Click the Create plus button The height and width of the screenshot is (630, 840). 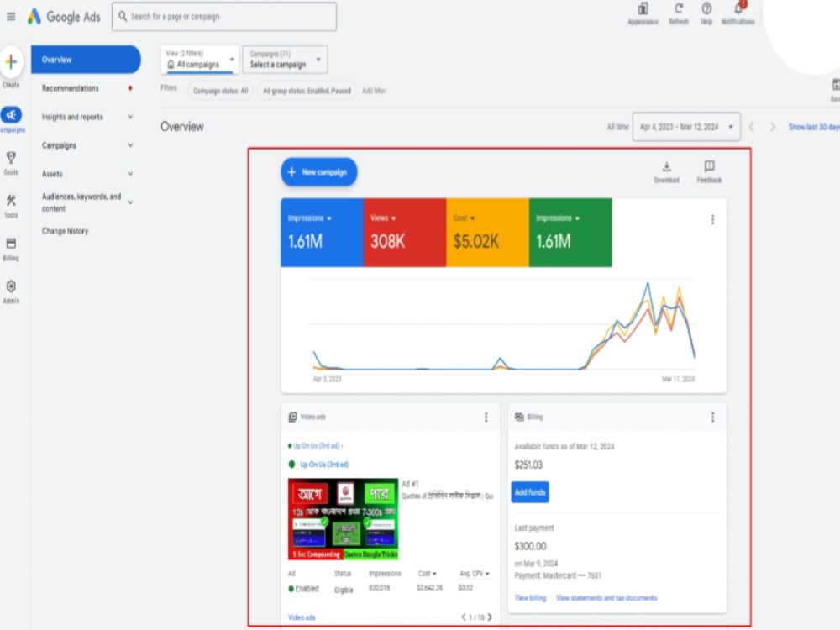(x=11, y=62)
